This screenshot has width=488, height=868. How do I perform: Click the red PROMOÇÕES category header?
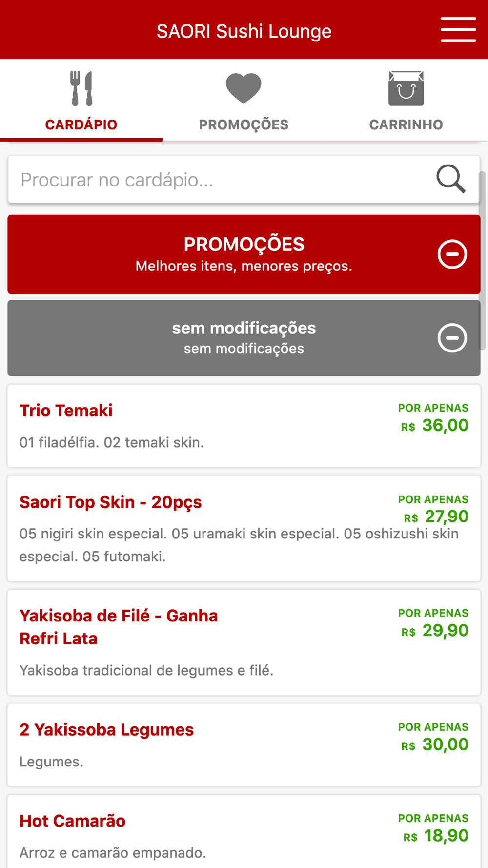pyautogui.click(x=244, y=244)
